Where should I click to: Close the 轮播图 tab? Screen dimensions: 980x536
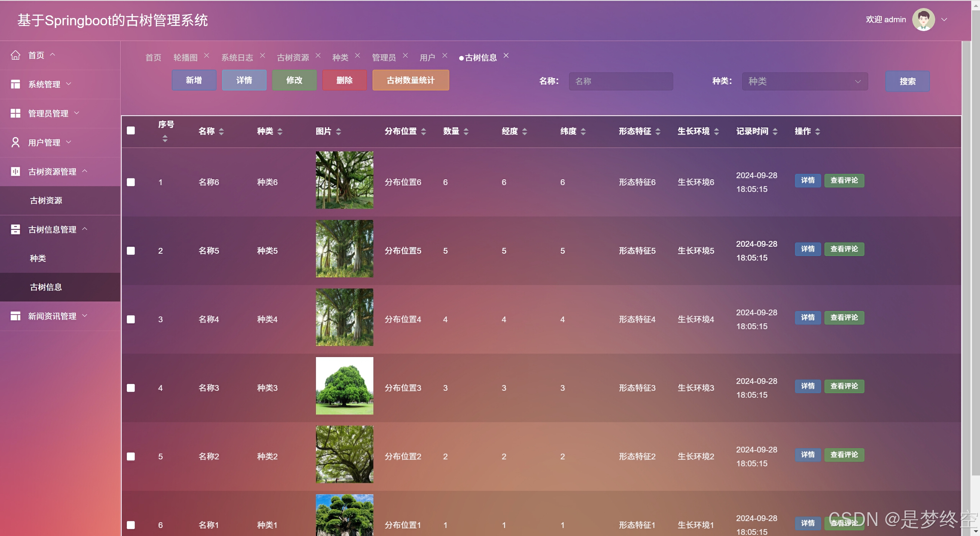pyautogui.click(x=206, y=56)
